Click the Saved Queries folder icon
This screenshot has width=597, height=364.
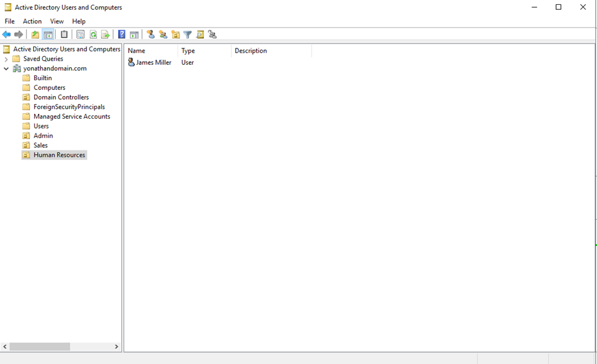click(x=16, y=59)
